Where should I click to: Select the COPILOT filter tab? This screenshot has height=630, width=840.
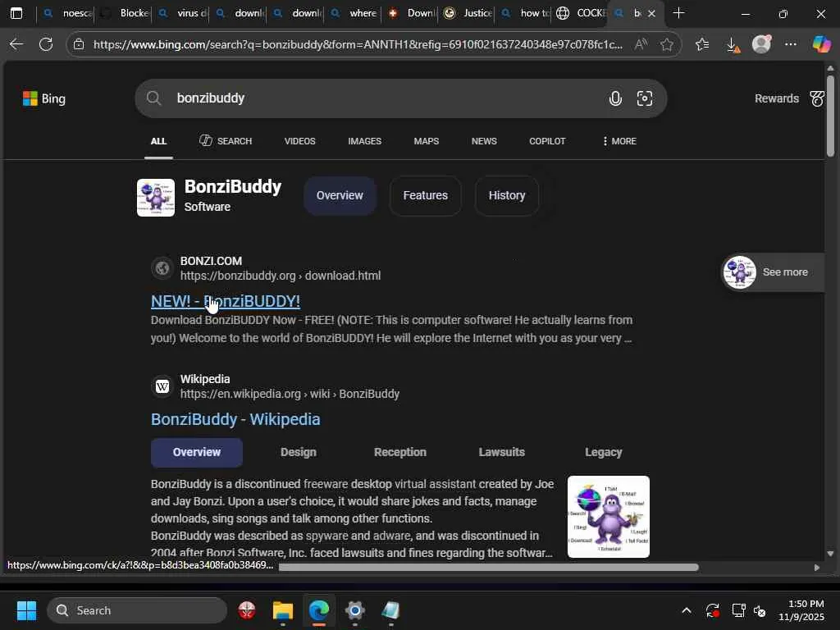(547, 141)
